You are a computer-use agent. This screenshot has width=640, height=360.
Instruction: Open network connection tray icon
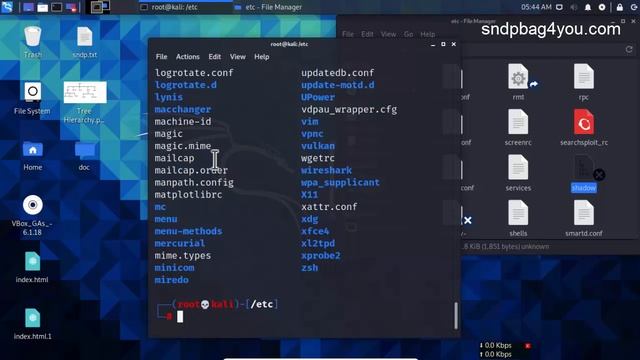[x=560, y=7]
